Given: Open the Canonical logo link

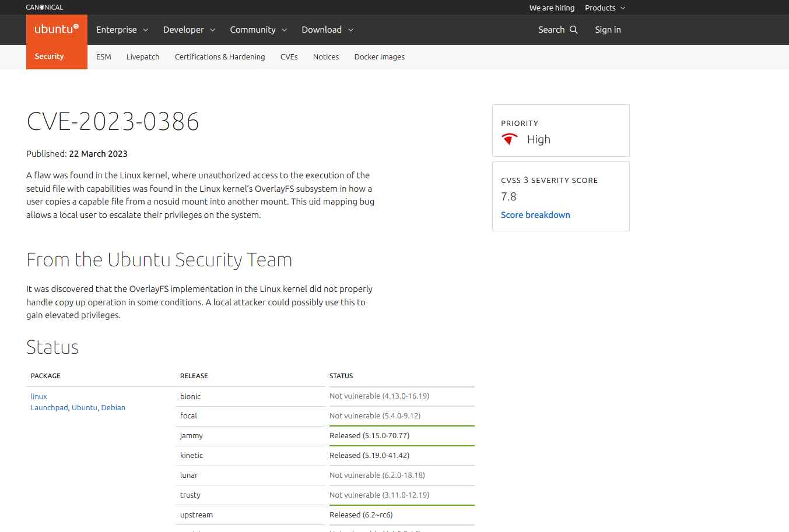Looking at the screenshot, I should (x=44, y=8).
